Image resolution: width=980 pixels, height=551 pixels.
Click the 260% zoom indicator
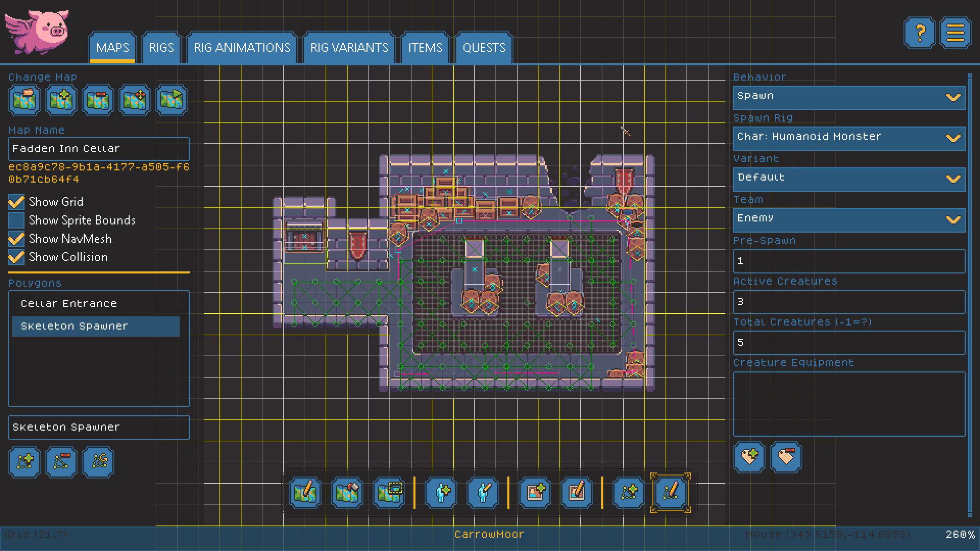(x=960, y=534)
